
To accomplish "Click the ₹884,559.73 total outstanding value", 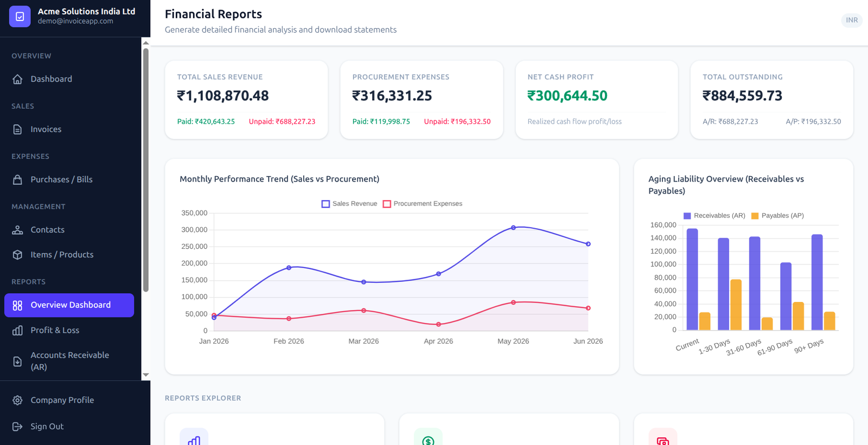I will [743, 96].
